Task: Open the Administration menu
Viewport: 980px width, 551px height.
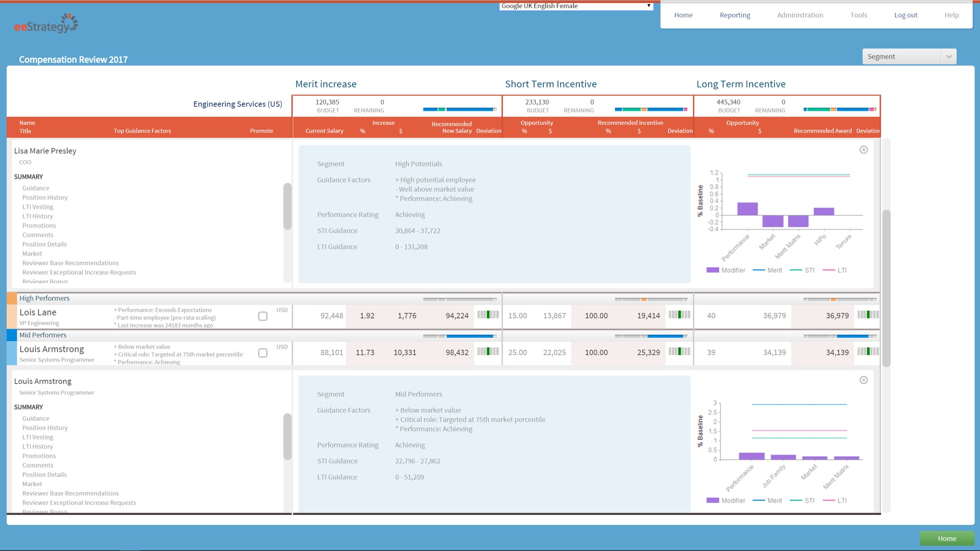Action: [800, 15]
